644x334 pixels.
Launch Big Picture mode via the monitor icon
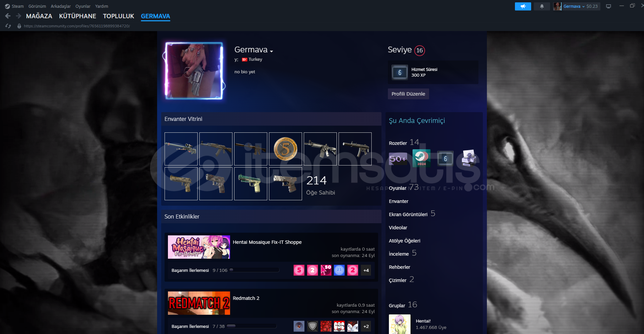pos(609,6)
